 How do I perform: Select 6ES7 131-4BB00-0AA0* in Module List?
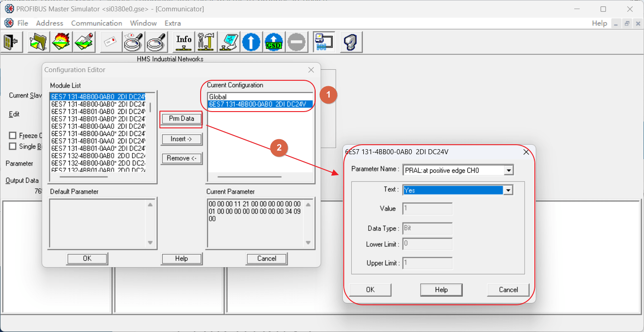coord(98,133)
